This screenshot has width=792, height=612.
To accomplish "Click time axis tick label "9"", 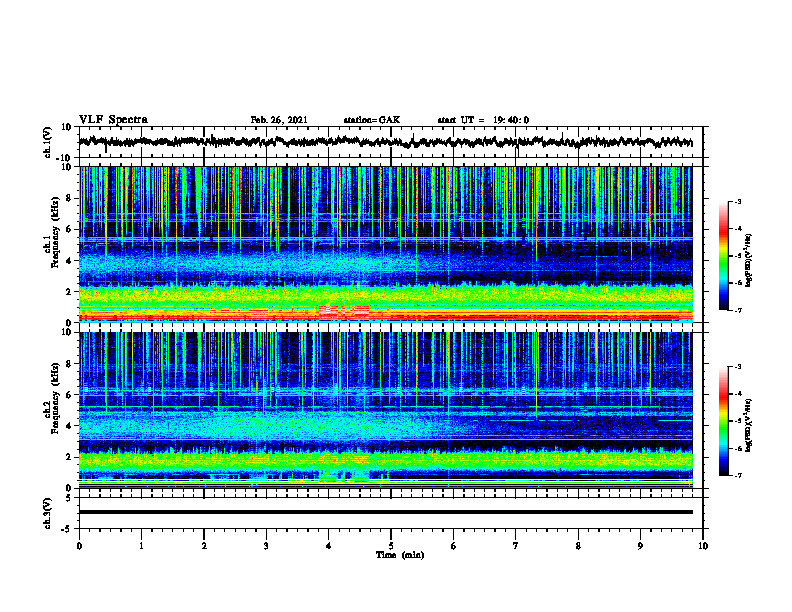I will click(640, 546).
